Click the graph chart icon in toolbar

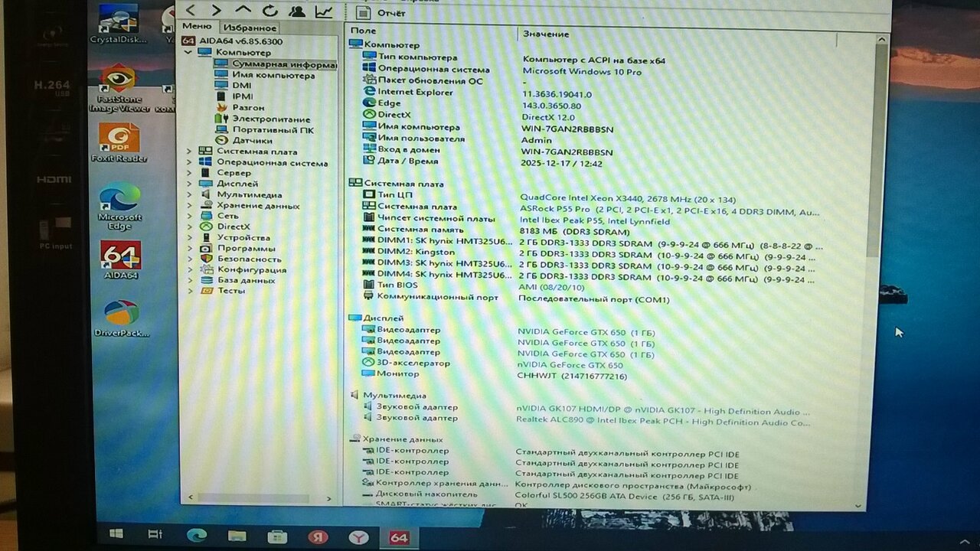coord(324,11)
